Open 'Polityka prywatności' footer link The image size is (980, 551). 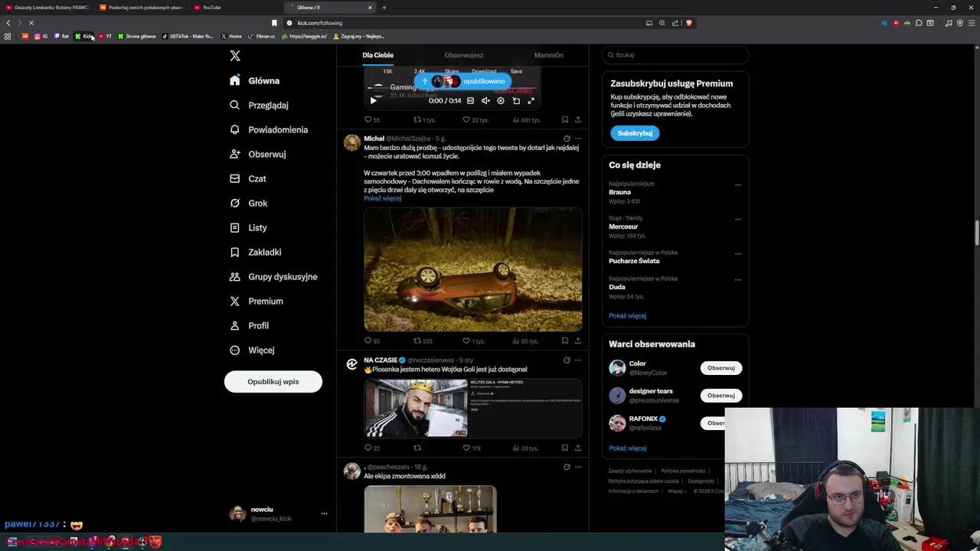tap(683, 471)
